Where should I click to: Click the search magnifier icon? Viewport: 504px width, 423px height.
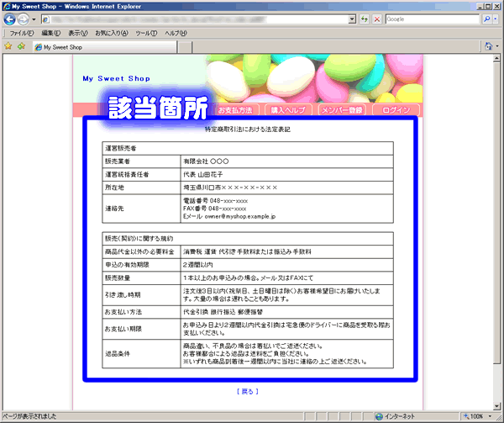487,19
